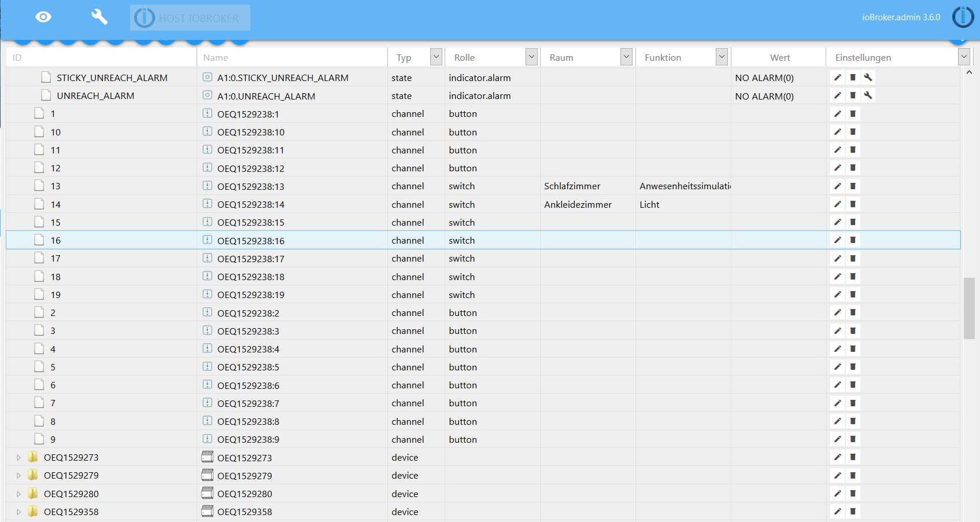980x522 pixels.
Task: Click indicator.alarm role of UNREACH_ALARM
Action: coord(480,96)
